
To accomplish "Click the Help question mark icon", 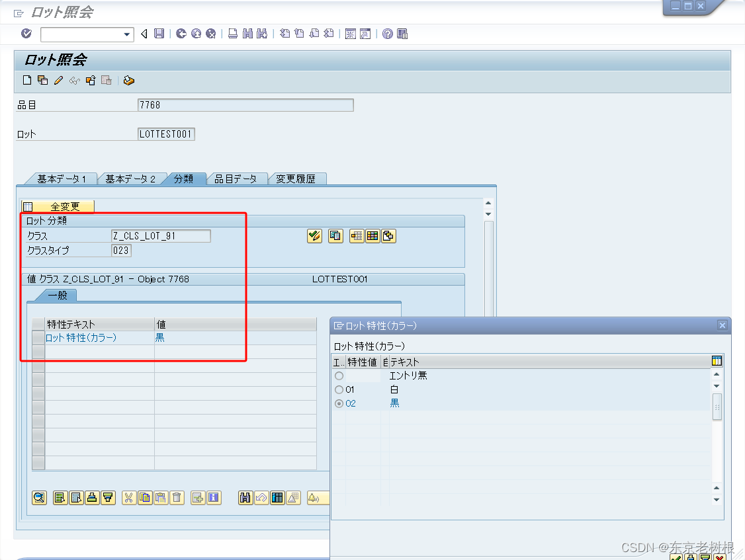I will [389, 34].
